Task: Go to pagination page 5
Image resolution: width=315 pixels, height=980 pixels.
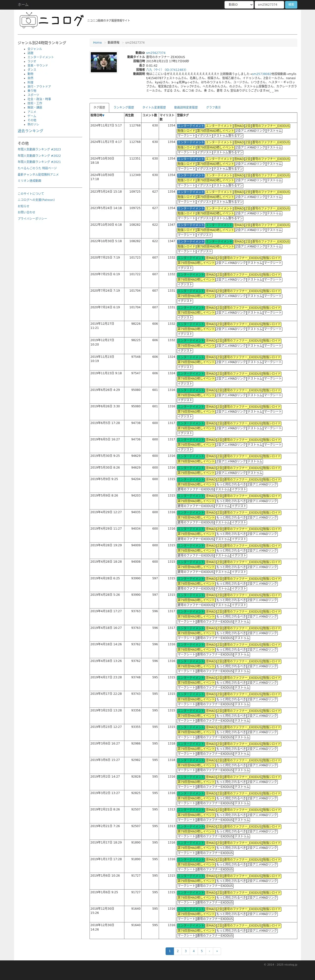Action: tap(201, 951)
